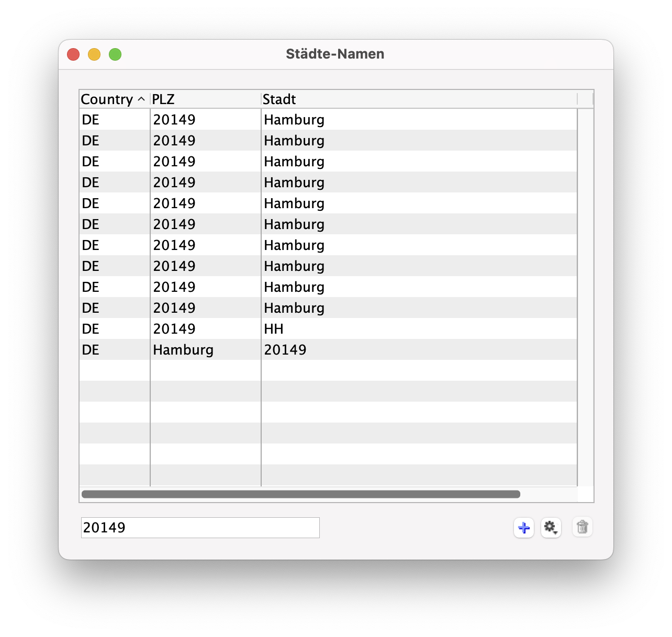Click the Hamburg cell in PLZ column
This screenshot has width=672, height=637.
(x=183, y=350)
